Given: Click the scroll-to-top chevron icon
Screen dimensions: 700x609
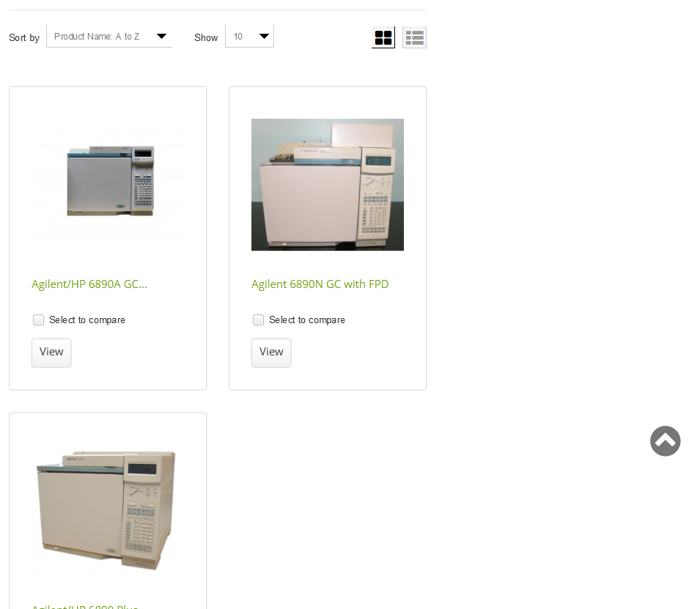Looking at the screenshot, I should (x=665, y=441).
